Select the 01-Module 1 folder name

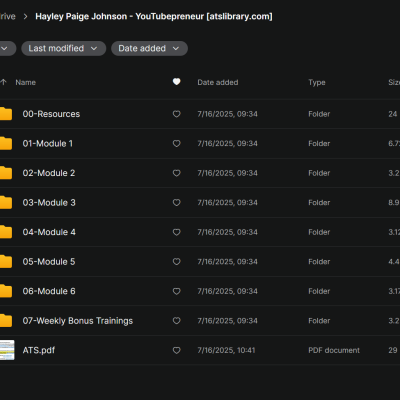[48, 144]
